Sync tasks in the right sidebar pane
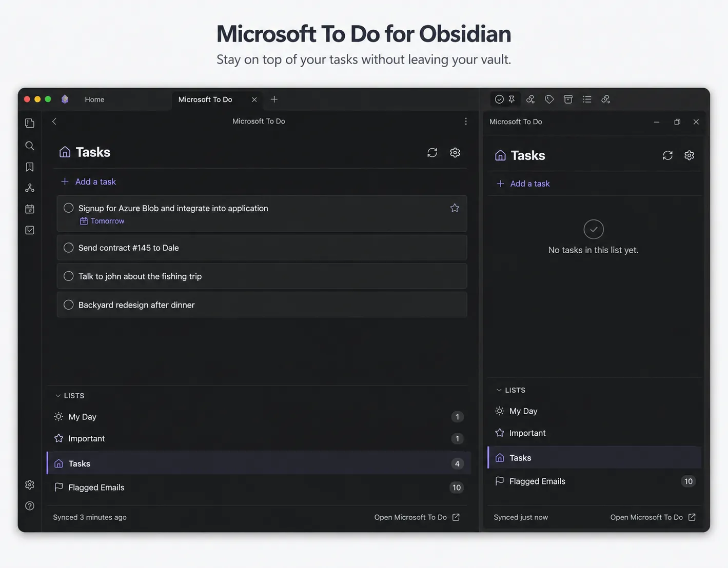This screenshot has width=728, height=568. [x=667, y=155]
